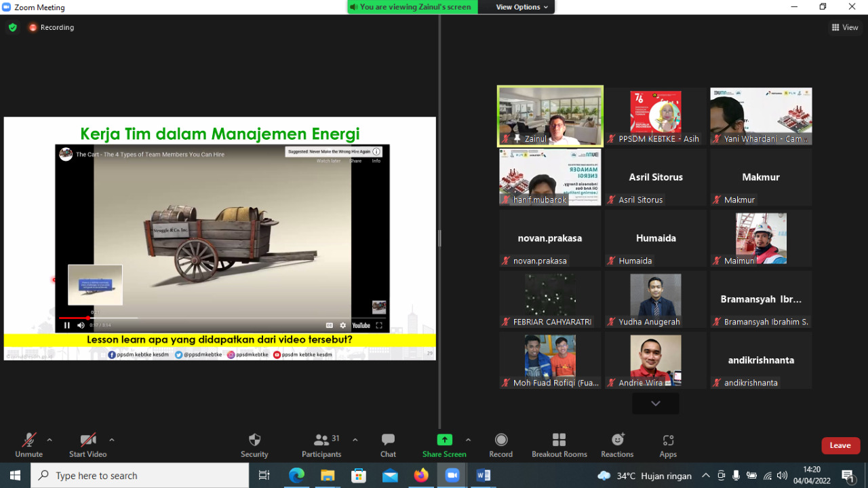Expand the arrow beside Participants

355,440
